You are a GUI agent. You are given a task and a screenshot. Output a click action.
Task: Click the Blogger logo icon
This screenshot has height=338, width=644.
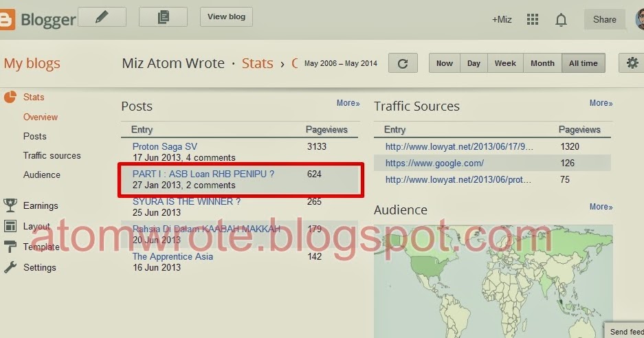(7, 19)
